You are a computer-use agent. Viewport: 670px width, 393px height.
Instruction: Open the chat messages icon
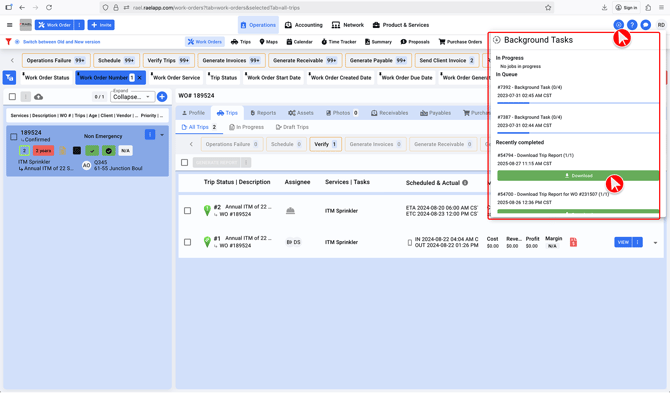pyautogui.click(x=646, y=25)
